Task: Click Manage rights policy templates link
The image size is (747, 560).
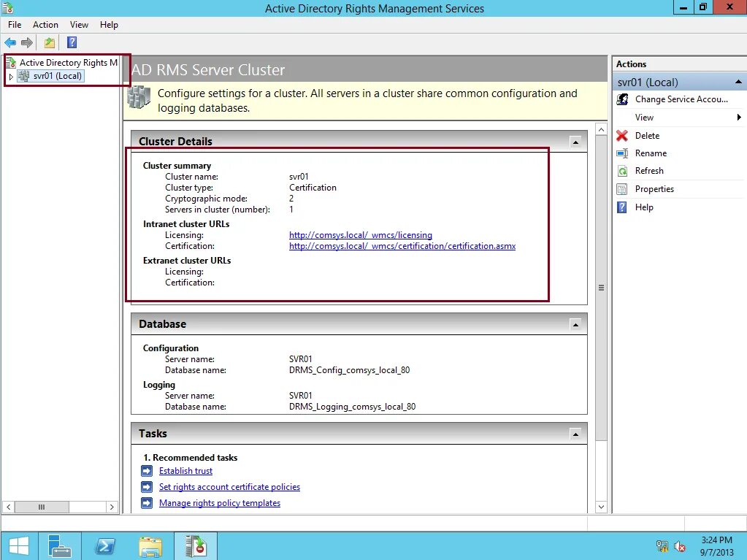Action: pos(220,503)
